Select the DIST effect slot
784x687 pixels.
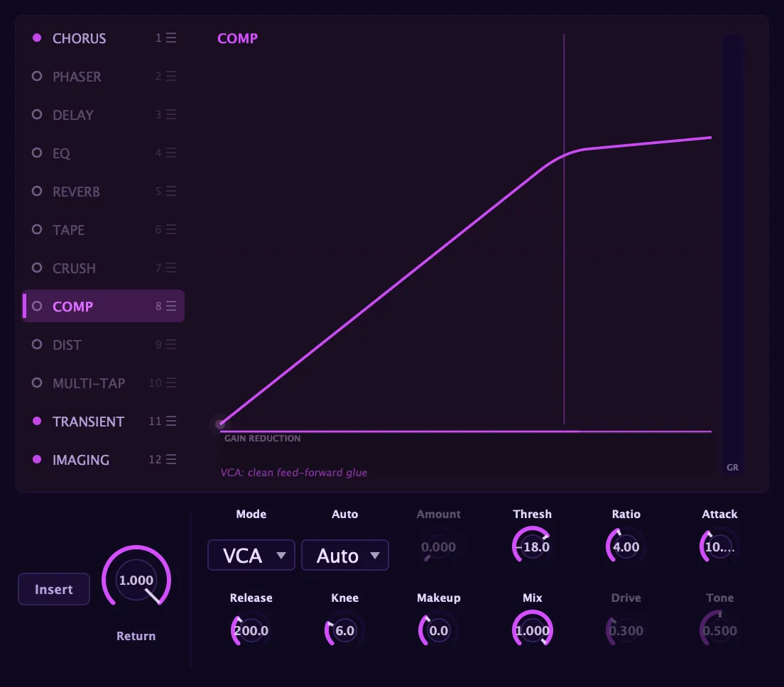[x=104, y=344]
